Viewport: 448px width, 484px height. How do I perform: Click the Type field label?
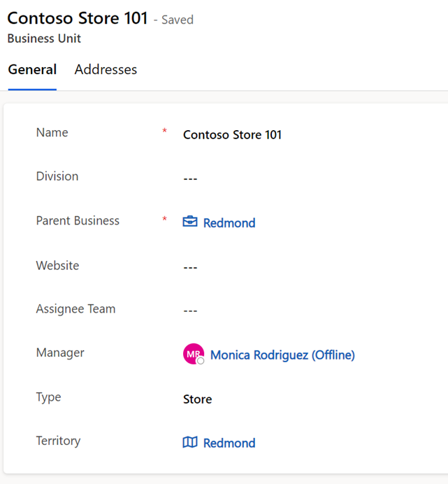[x=48, y=397]
